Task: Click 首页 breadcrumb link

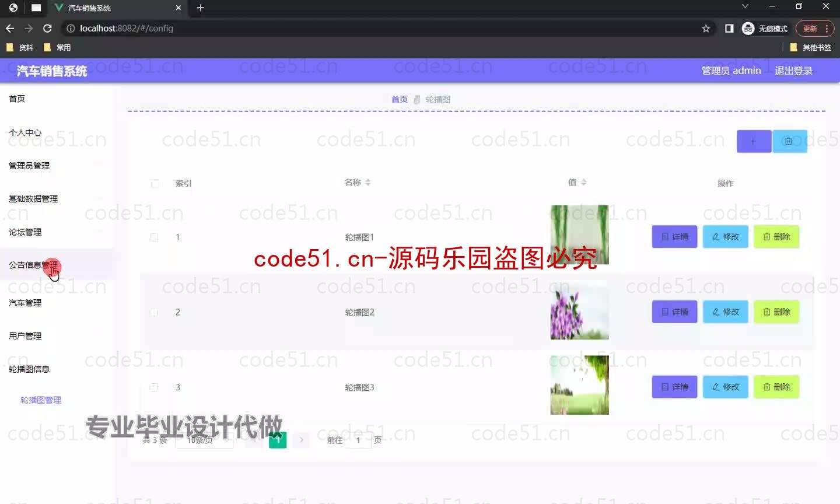Action: coord(400,99)
